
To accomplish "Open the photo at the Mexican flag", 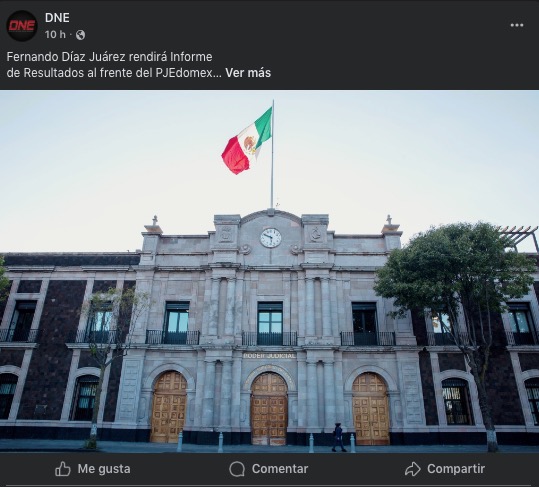I will click(x=247, y=141).
